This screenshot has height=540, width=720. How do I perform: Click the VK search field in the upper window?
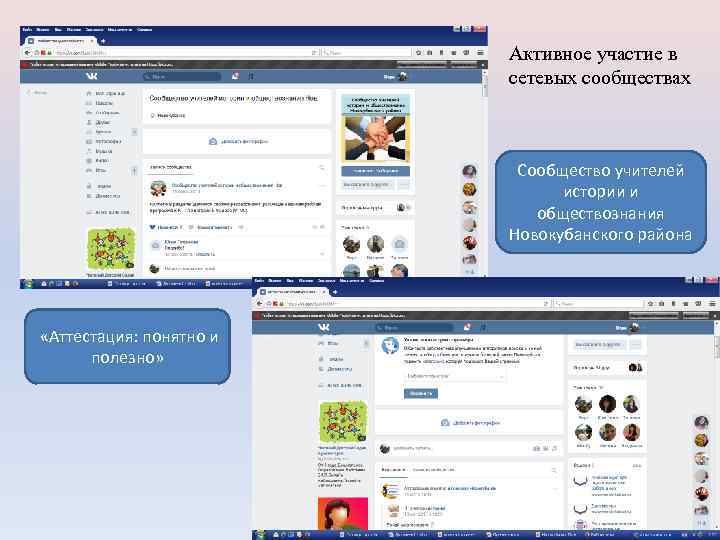pos(182,76)
